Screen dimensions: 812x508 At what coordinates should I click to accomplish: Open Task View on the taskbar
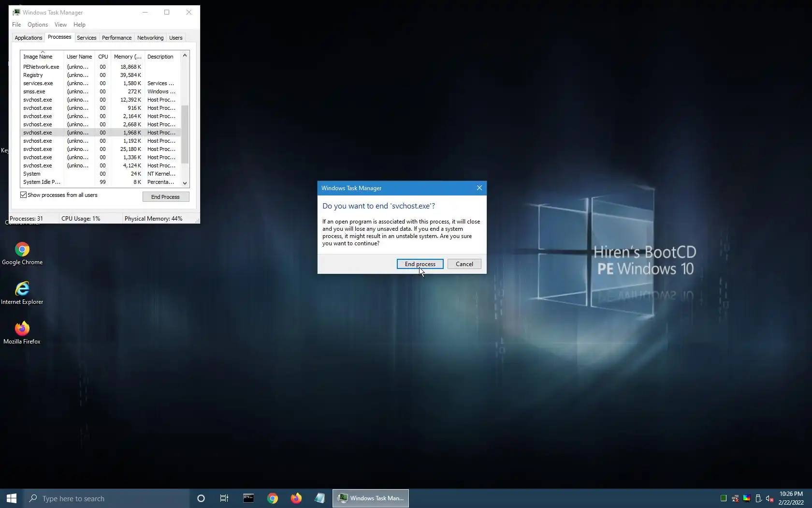tap(224, 498)
